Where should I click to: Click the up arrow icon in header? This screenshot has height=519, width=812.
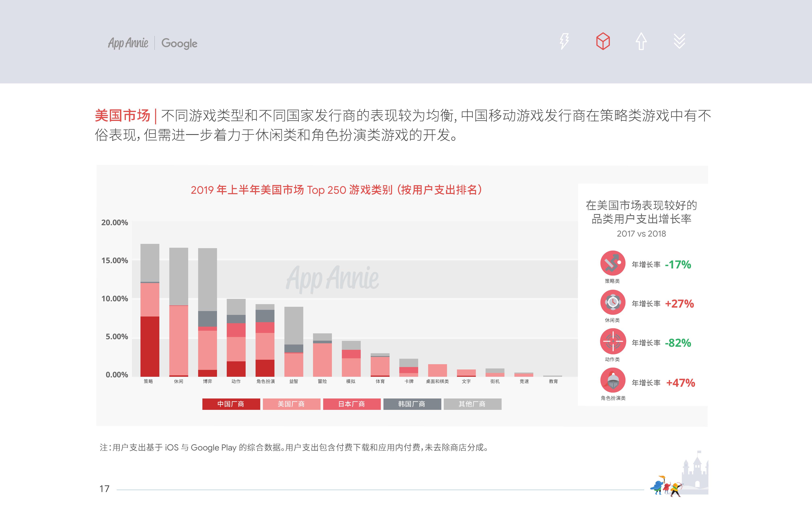[x=641, y=41]
